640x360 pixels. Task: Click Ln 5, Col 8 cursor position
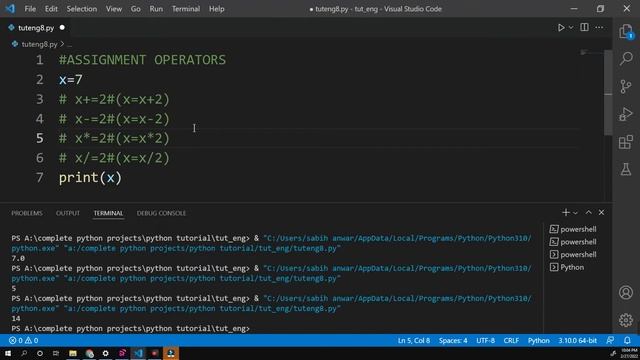pos(413,340)
